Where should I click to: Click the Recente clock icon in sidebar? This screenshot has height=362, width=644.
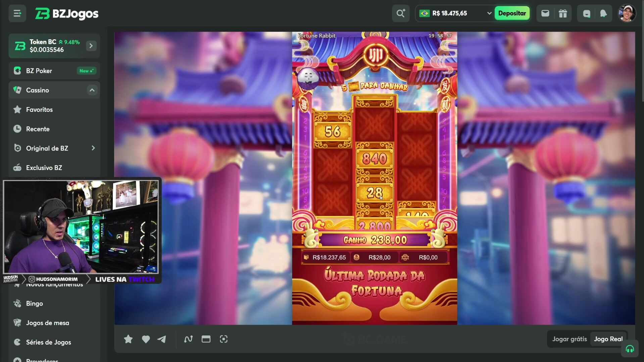click(17, 129)
